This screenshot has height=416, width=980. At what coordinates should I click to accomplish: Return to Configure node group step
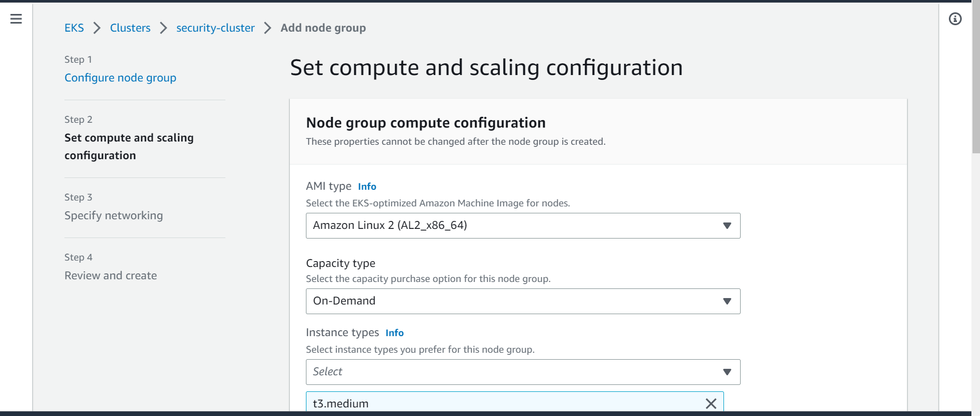[120, 78]
